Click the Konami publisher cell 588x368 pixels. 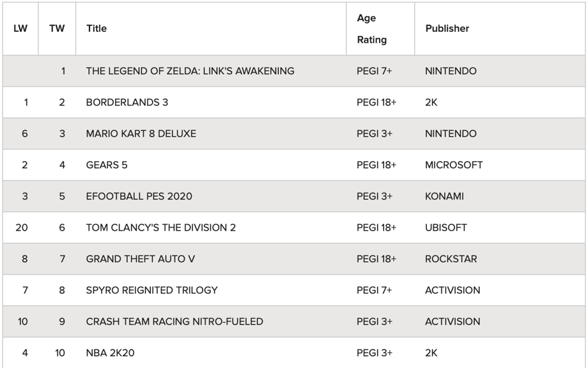point(444,196)
